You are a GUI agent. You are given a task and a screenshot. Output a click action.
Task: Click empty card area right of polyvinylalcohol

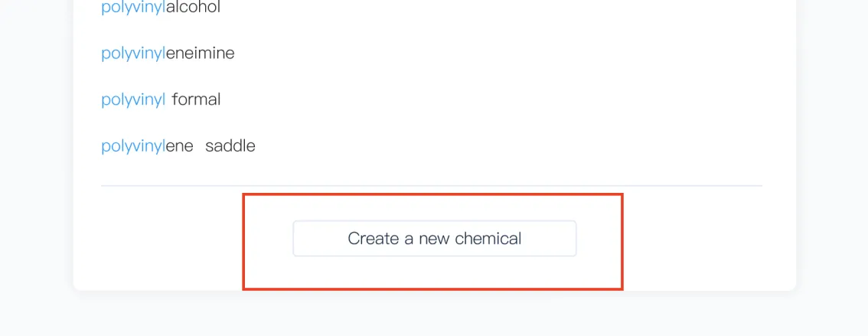[498, 8]
